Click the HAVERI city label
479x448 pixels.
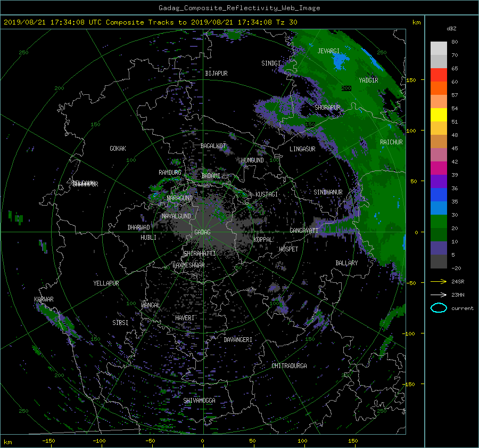click(185, 318)
